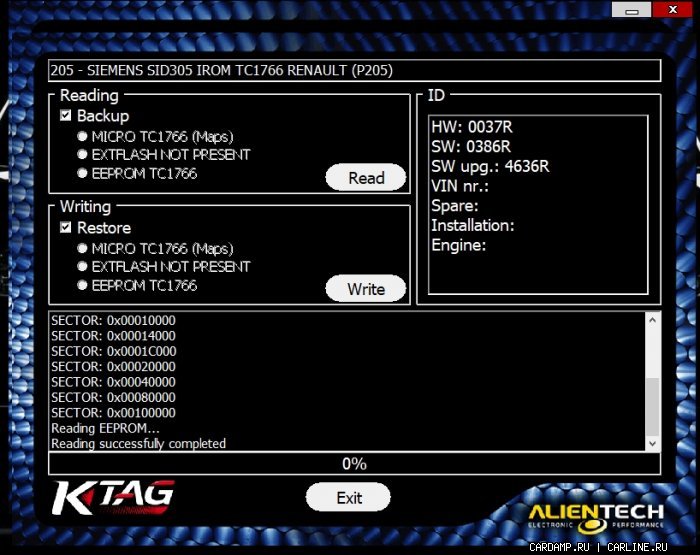The width and height of the screenshot is (700, 555).
Task: Click the Write button
Action: coord(366,289)
